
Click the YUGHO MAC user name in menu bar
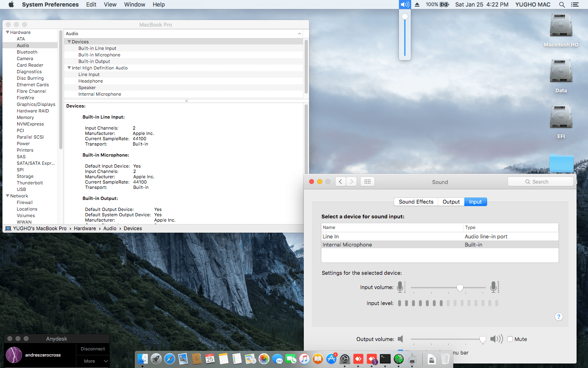pos(533,4)
